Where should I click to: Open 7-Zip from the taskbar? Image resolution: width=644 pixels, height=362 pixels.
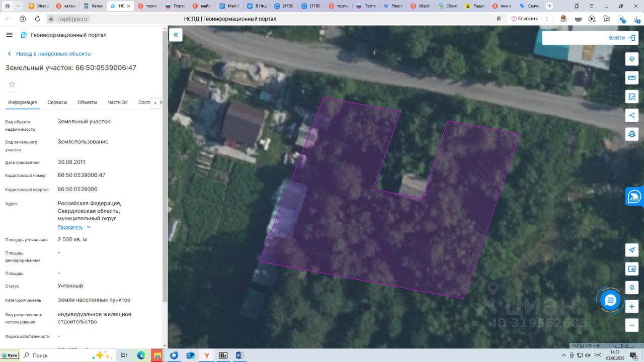(x=223, y=355)
